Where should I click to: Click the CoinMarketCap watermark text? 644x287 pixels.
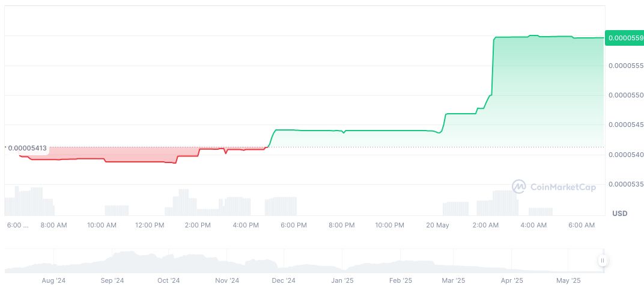coord(563,188)
